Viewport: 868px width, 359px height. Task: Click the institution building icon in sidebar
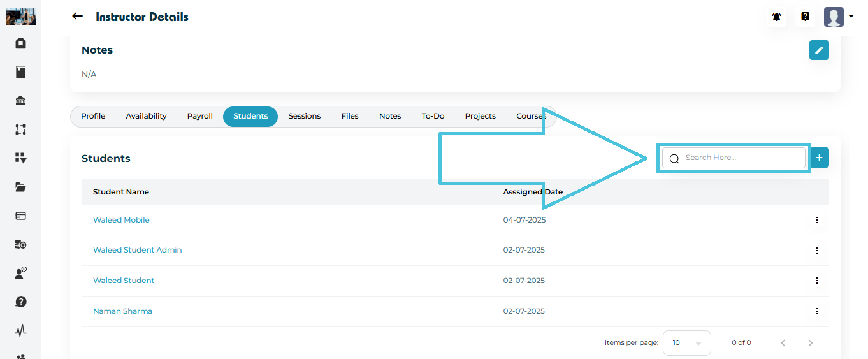coord(20,101)
